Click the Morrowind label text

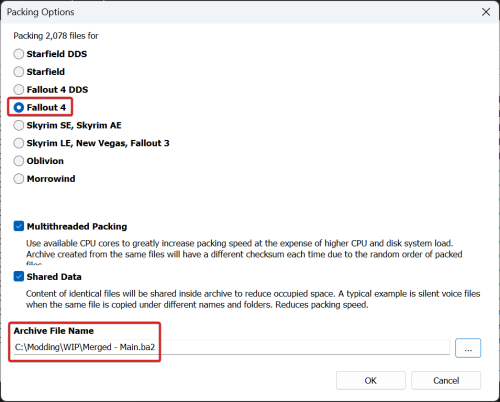click(51, 179)
